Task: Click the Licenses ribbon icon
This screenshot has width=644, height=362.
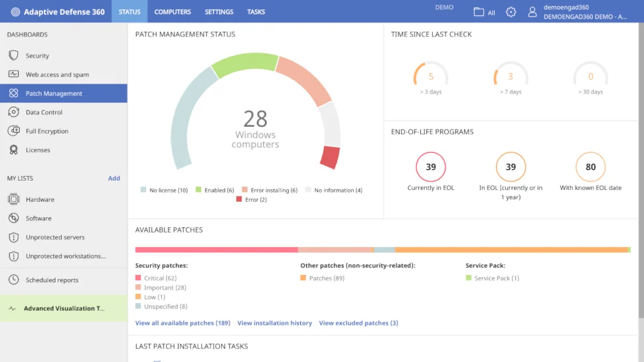Action: pos(13,150)
